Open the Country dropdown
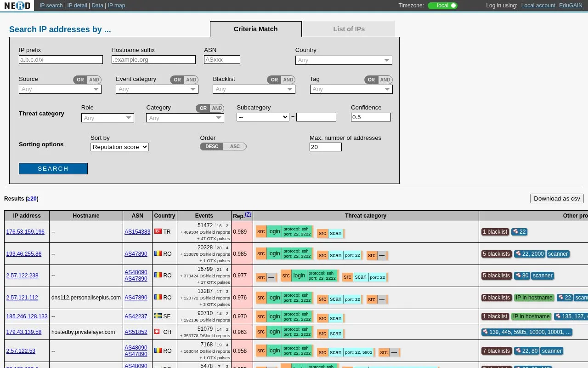588x368 pixels. 344,60
